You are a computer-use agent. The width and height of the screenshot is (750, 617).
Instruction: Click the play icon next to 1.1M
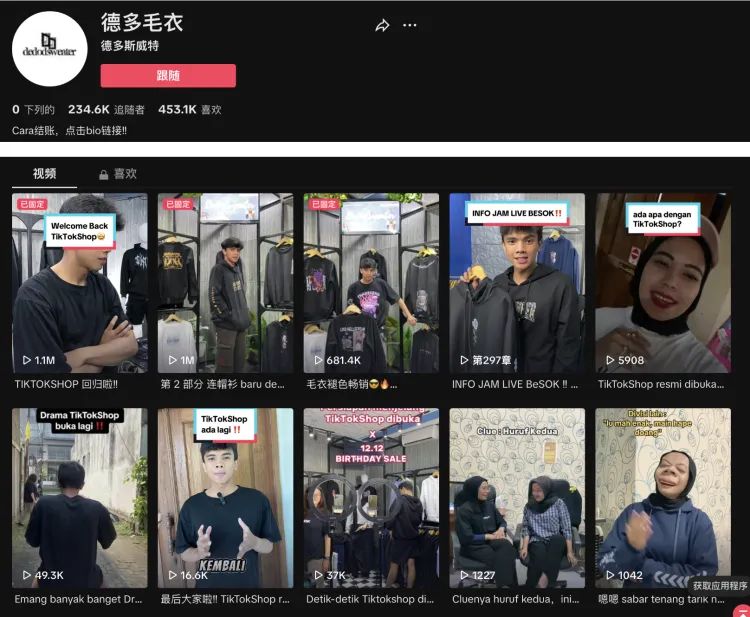click(27, 360)
